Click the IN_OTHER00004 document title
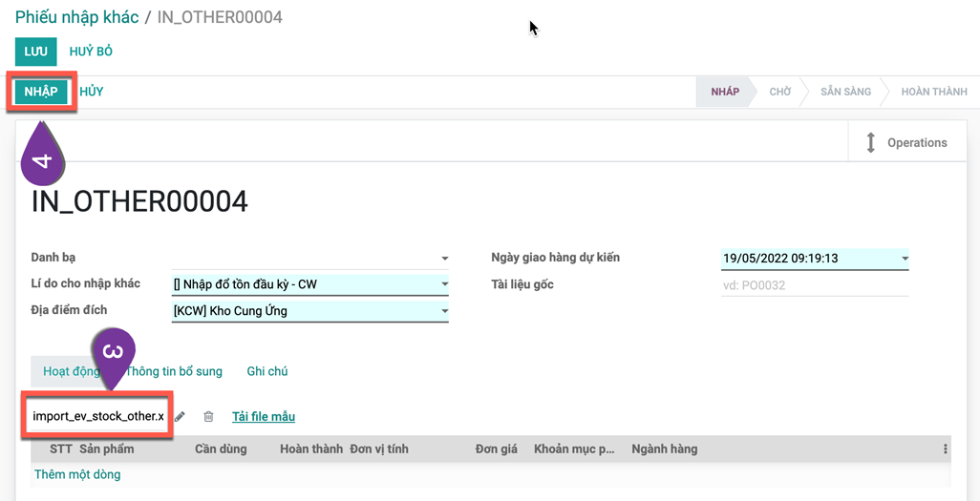Viewport: 980px width, 501px height. click(139, 201)
